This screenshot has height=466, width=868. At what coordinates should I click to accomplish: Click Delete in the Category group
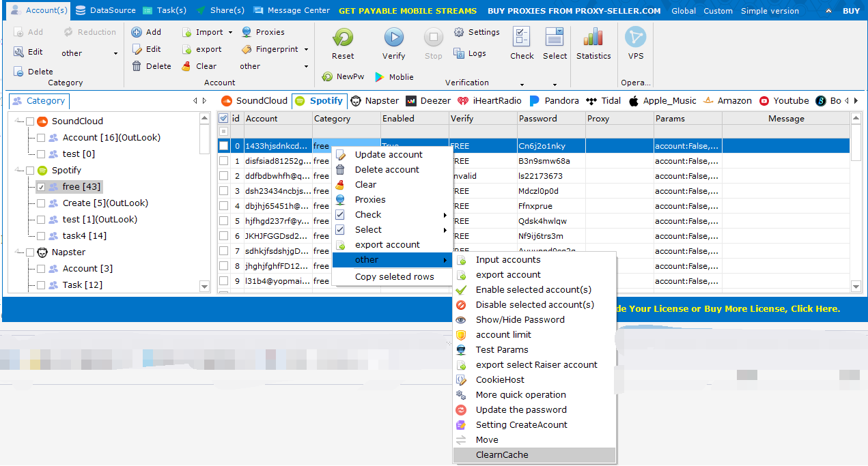[33, 72]
